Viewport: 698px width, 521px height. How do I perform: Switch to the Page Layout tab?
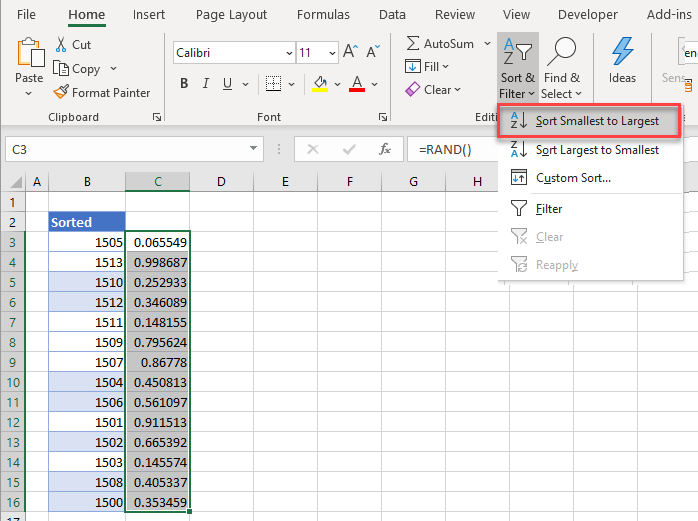[231, 15]
